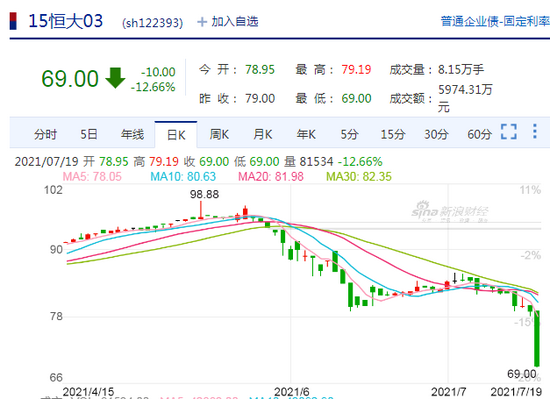Select the 年K tab
This screenshot has width=550, height=399.
pyautogui.click(x=306, y=134)
